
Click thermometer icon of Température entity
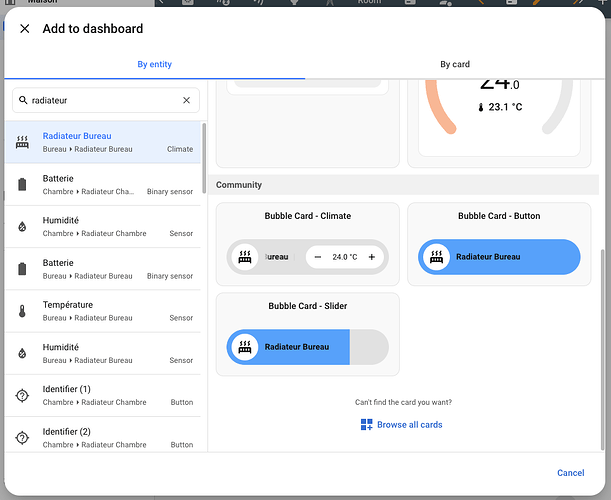(x=22, y=311)
